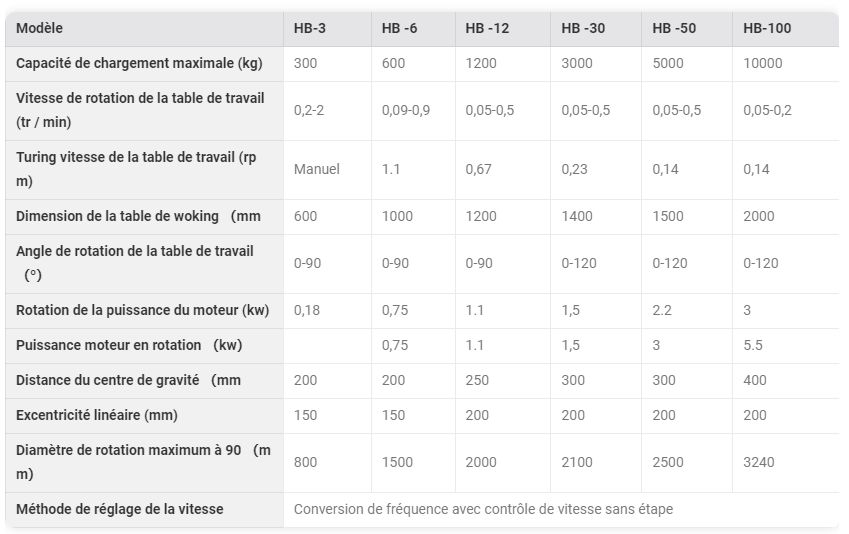This screenshot has width=849, height=534.
Task: Select the 0,67 turning speed value
Action: [x=479, y=169]
